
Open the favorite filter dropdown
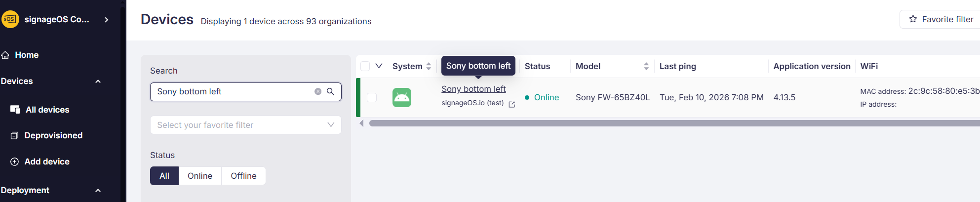(x=245, y=125)
